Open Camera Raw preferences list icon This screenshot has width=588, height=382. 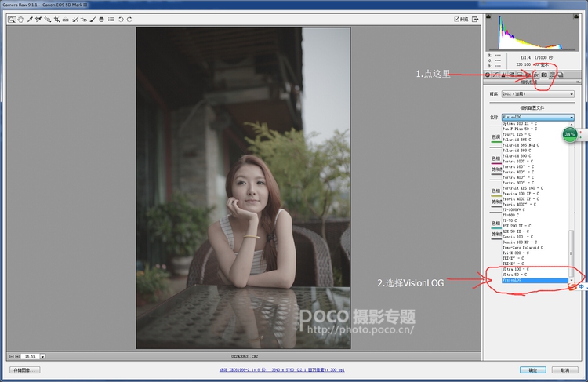(x=111, y=19)
